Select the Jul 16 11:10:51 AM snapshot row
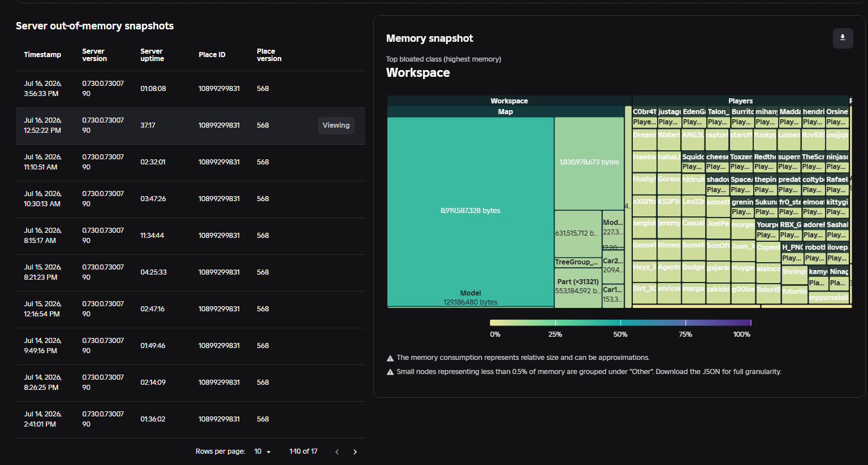The height and width of the screenshot is (465, 868). pyautogui.click(x=191, y=162)
